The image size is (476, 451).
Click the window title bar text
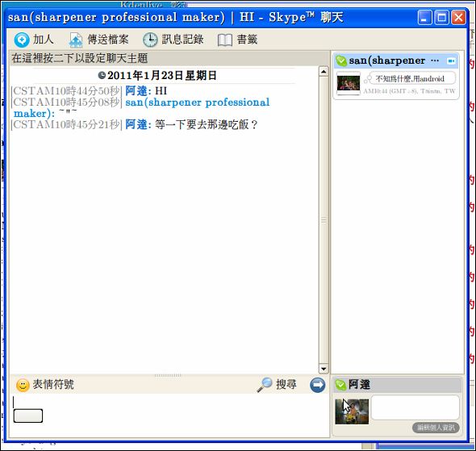[176, 17]
